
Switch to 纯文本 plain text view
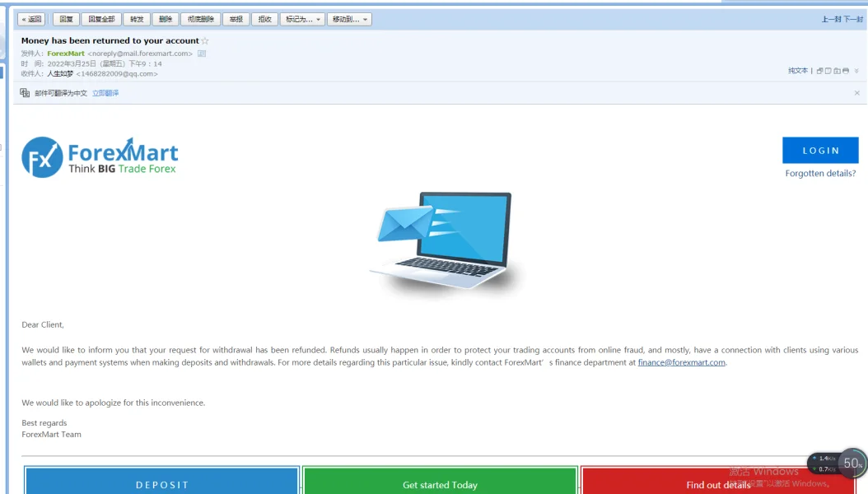(798, 71)
